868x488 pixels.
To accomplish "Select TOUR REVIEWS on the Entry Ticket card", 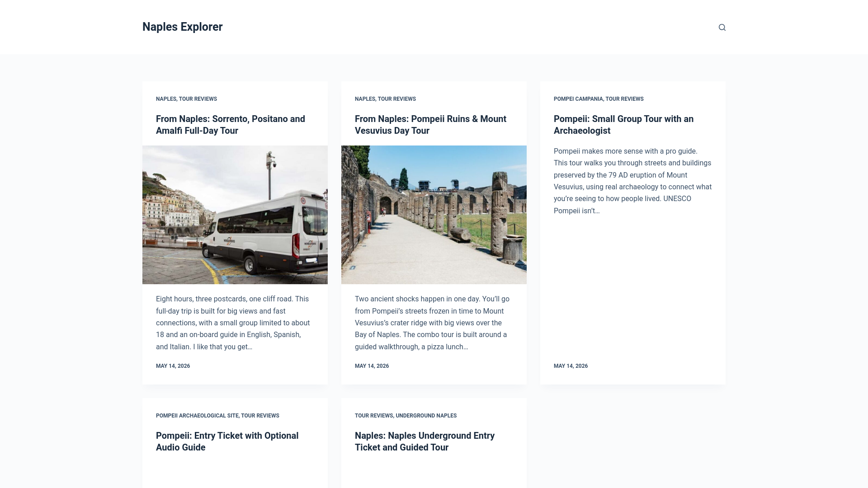I will point(260,416).
